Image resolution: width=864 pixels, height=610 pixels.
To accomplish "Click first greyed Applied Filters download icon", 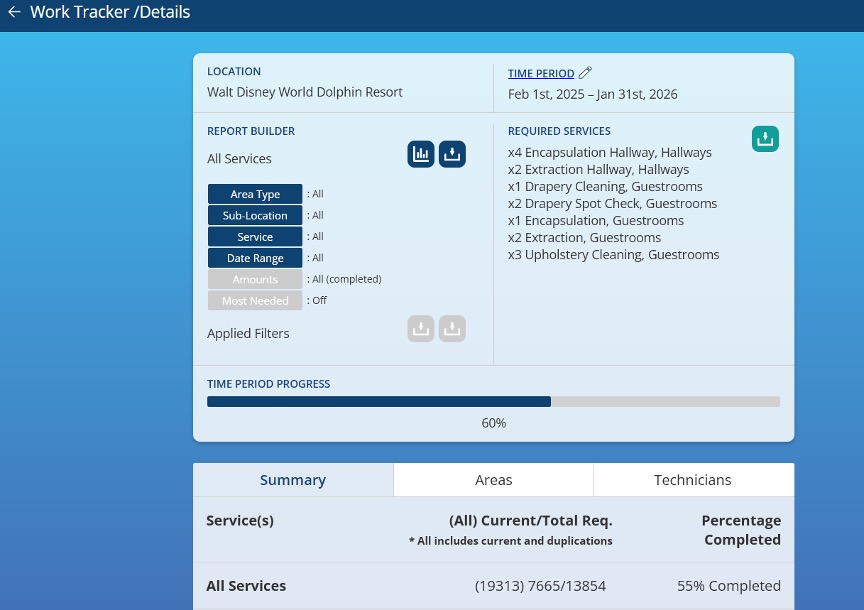I will (421, 329).
